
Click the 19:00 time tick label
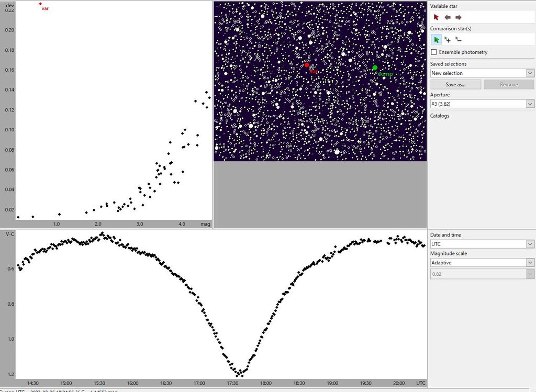[332, 383]
